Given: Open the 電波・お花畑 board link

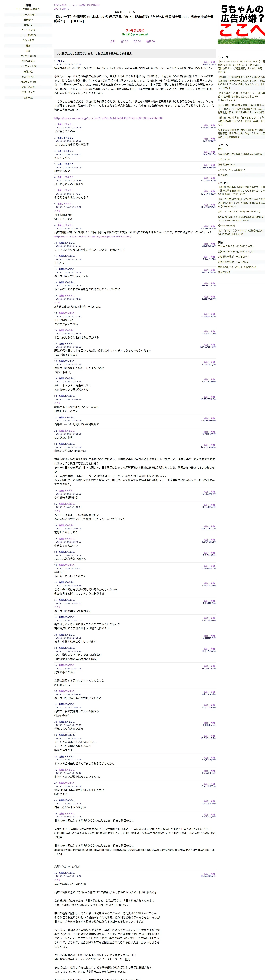Looking at the screenshot, I should pos(28,87).
